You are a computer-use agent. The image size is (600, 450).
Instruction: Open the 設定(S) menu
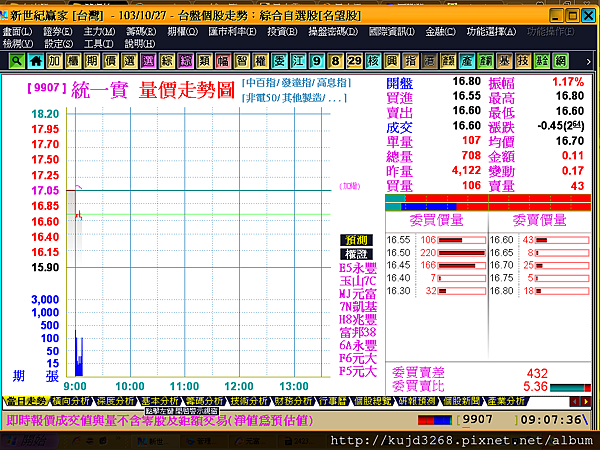click(x=58, y=44)
